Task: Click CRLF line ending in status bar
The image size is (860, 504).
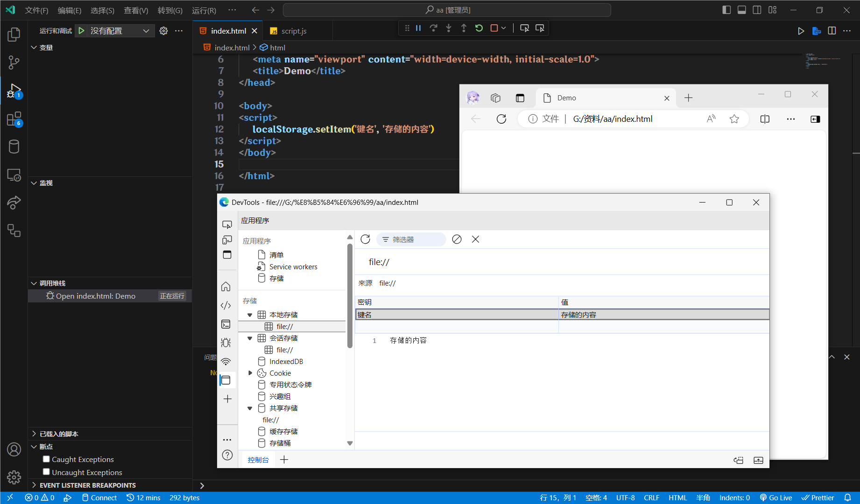Action: [651, 497]
